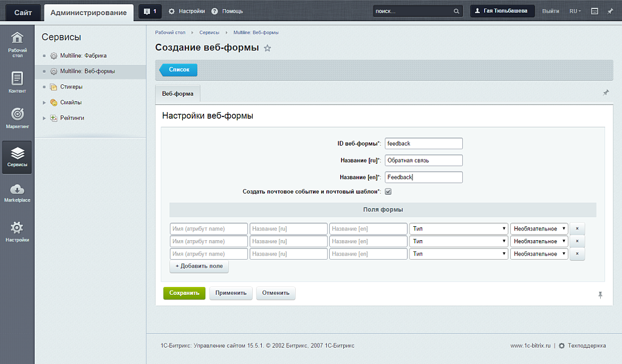The image size is (622, 364).
Task: Toggle the create mail event checkbox
Action: pyautogui.click(x=388, y=192)
